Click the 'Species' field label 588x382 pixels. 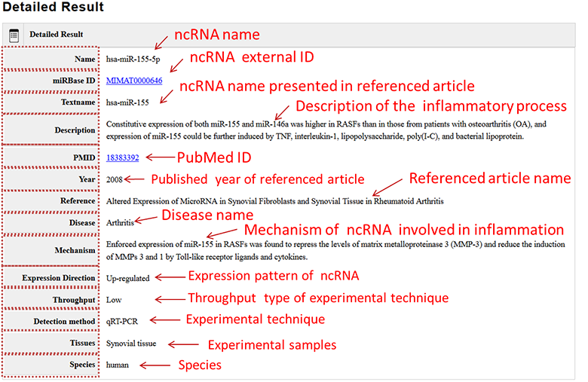[82, 365]
